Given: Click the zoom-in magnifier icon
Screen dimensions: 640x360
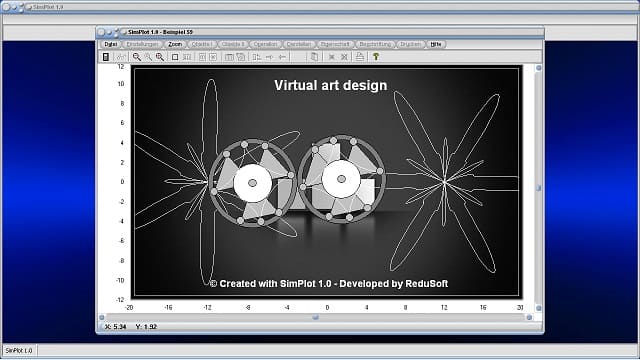Looking at the screenshot, I should (x=137, y=57).
